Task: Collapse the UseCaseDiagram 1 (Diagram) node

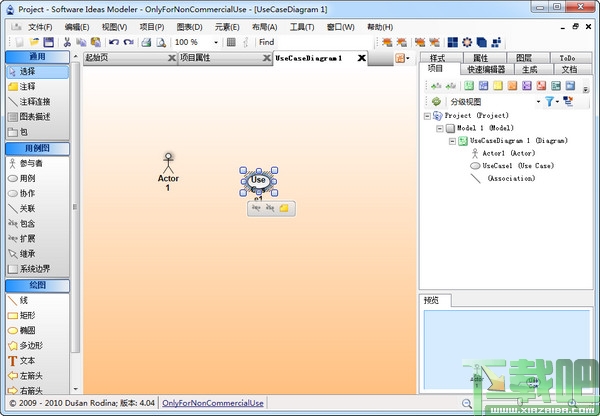Action: click(452, 141)
